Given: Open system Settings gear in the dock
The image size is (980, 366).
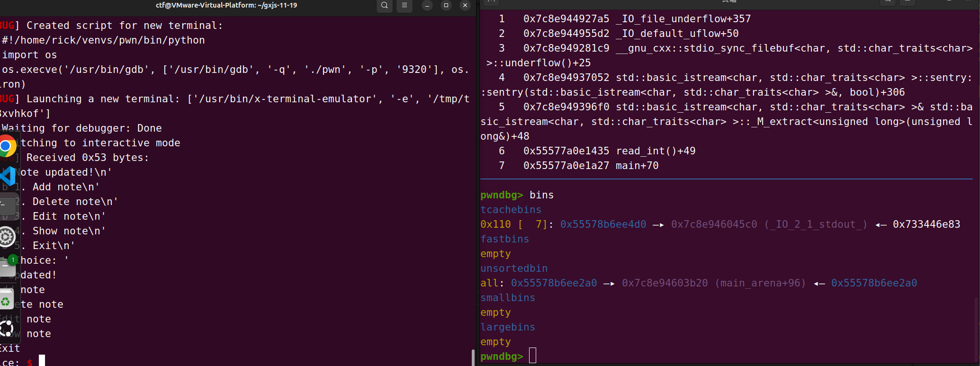Looking at the screenshot, I should click(7, 236).
